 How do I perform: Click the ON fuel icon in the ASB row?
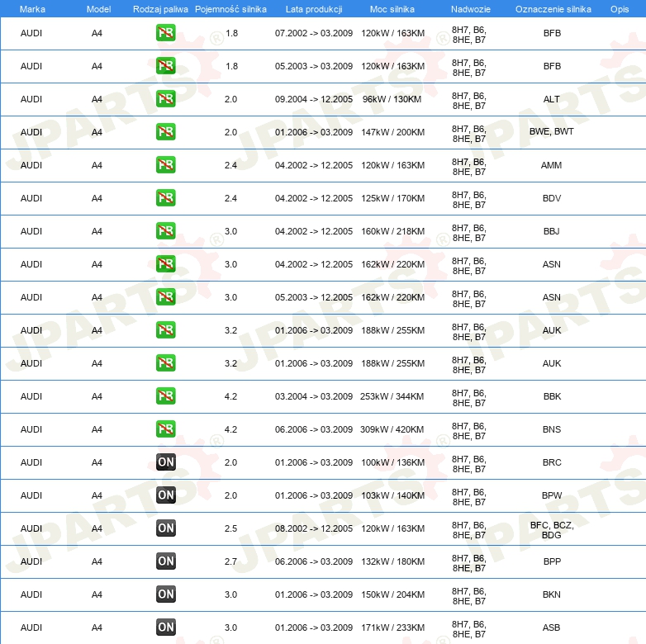(165, 627)
